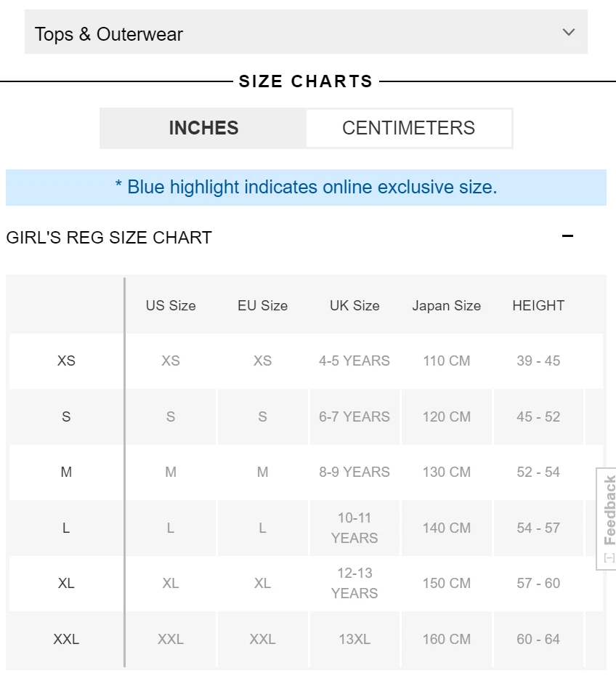This screenshot has width=616, height=676.
Task: Click the blue online exclusive size notice
Action: 306,187
